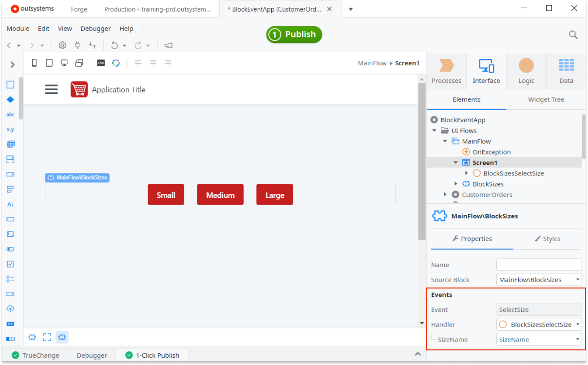This screenshot has height=365, width=588.
Task: Open the Data layer tab
Action: click(x=566, y=71)
